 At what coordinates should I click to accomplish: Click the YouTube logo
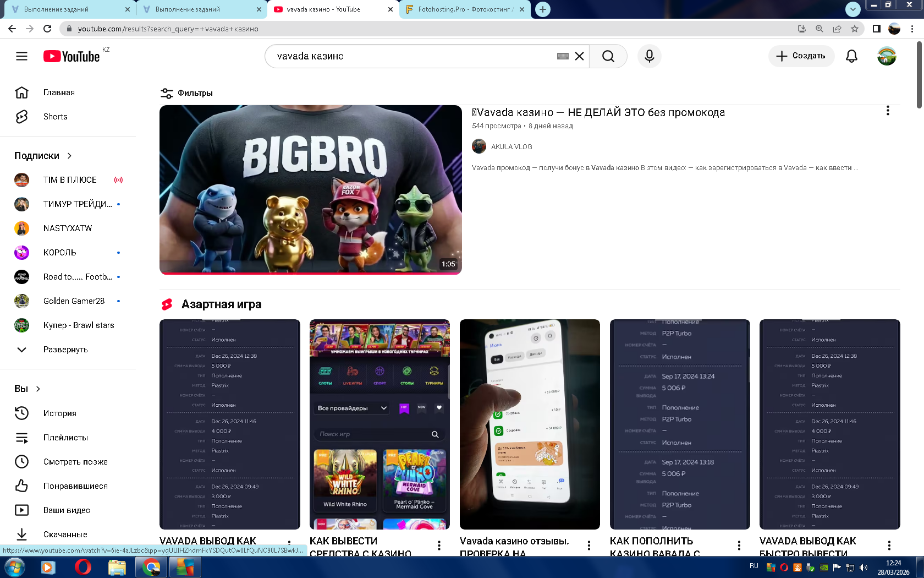pos(71,56)
